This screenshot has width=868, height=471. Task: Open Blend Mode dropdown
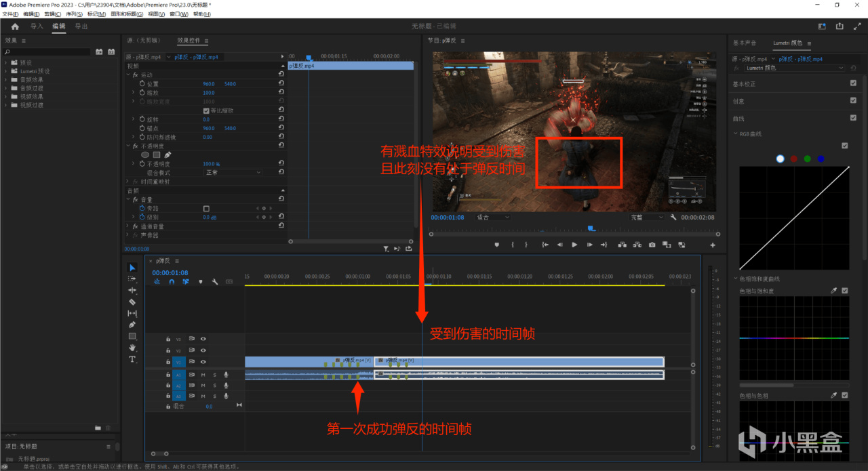tap(232, 172)
